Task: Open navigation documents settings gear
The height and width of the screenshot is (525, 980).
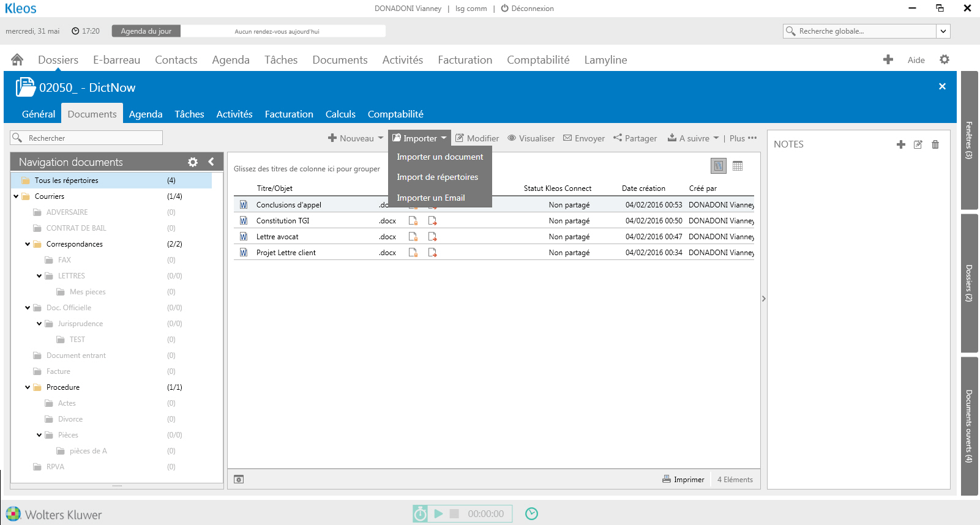Action: [x=193, y=162]
